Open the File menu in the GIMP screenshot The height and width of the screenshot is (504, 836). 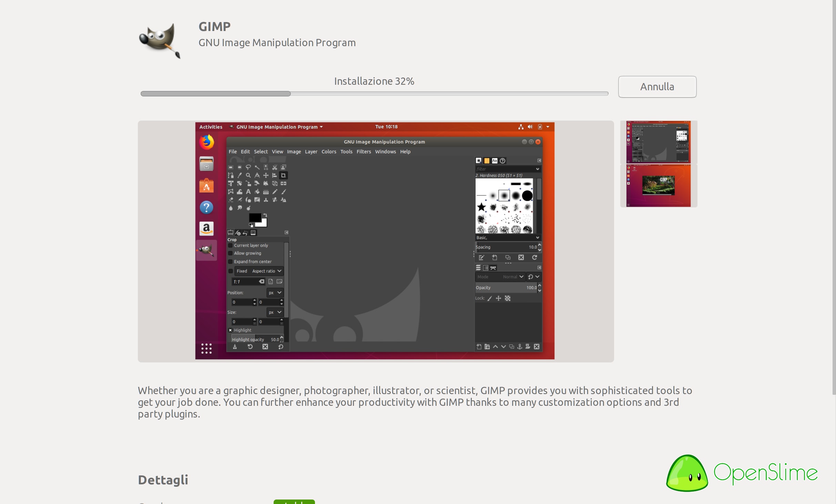(233, 152)
